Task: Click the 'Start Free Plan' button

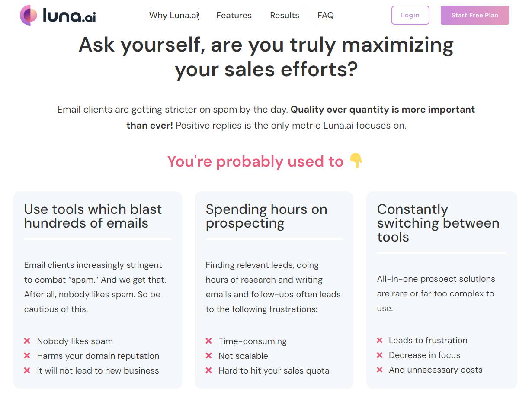Action: 474,15
